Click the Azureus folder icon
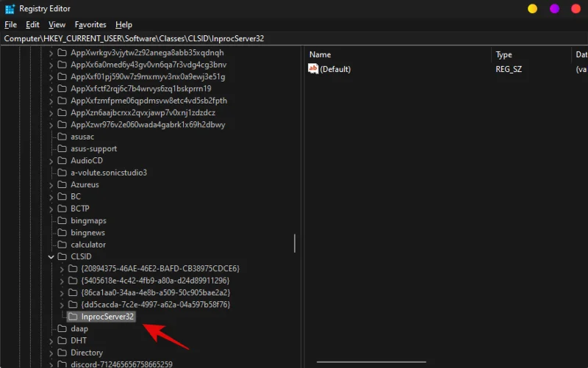 [62, 184]
